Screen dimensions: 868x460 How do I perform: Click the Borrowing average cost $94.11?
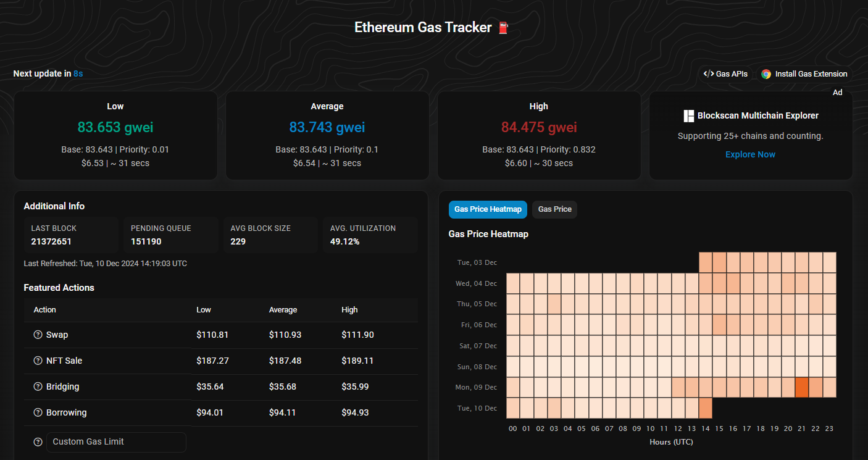(283, 412)
